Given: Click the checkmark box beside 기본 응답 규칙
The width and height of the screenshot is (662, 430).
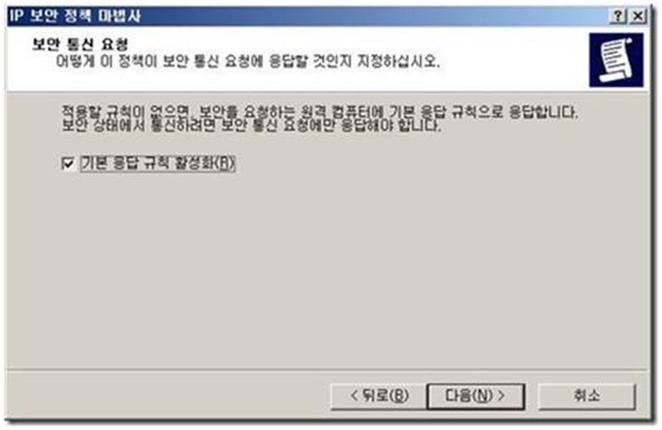Looking at the screenshot, I should pyautogui.click(x=68, y=163).
